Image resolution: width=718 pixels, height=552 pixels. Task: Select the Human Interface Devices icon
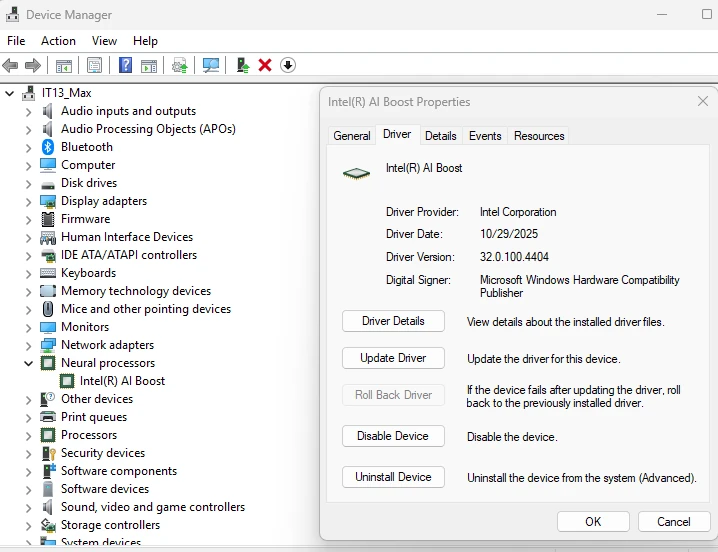[x=48, y=237]
